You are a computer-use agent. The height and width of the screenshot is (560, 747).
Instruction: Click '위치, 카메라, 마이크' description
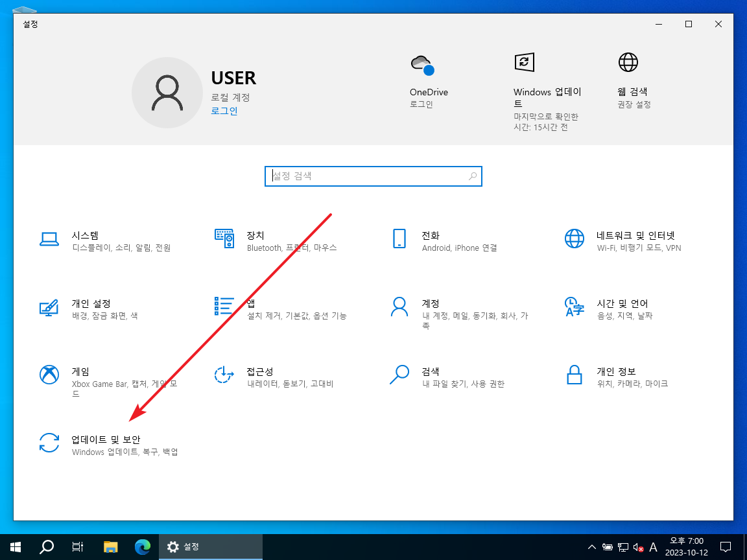coord(632,384)
